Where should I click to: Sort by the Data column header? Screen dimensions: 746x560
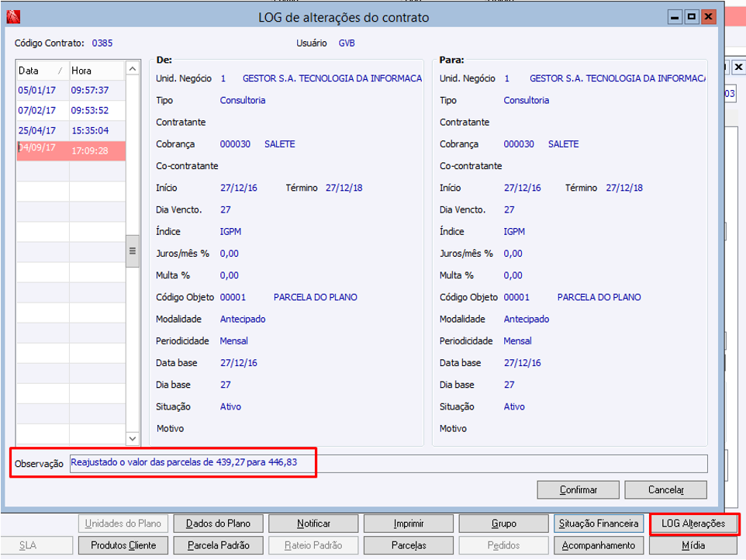[43, 71]
